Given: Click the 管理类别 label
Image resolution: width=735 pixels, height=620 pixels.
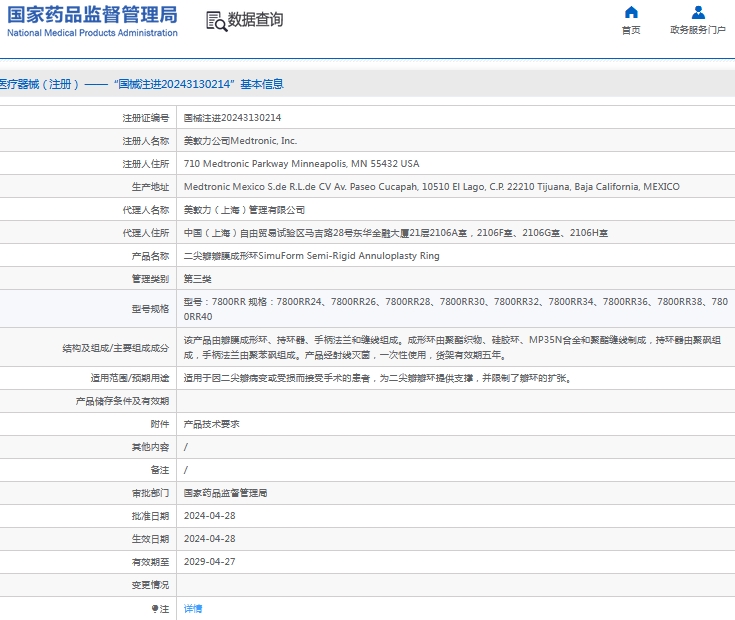Looking at the screenshot, I should coord(150,279).
